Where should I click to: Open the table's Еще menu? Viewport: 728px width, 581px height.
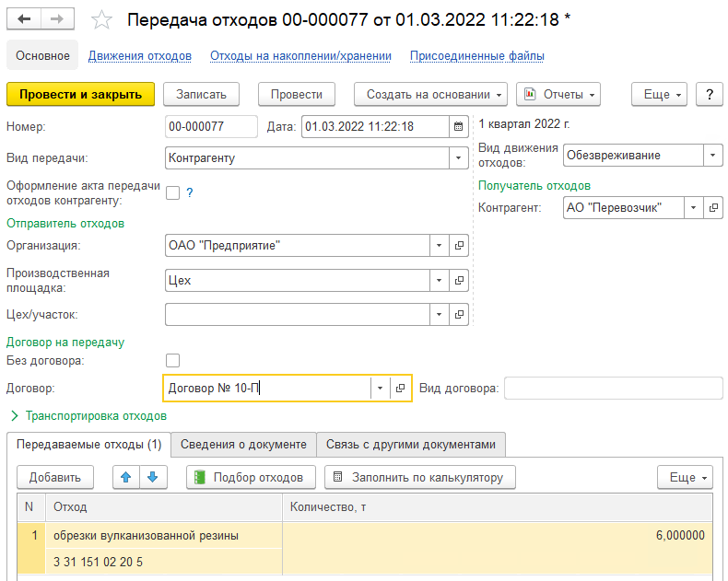685,477
